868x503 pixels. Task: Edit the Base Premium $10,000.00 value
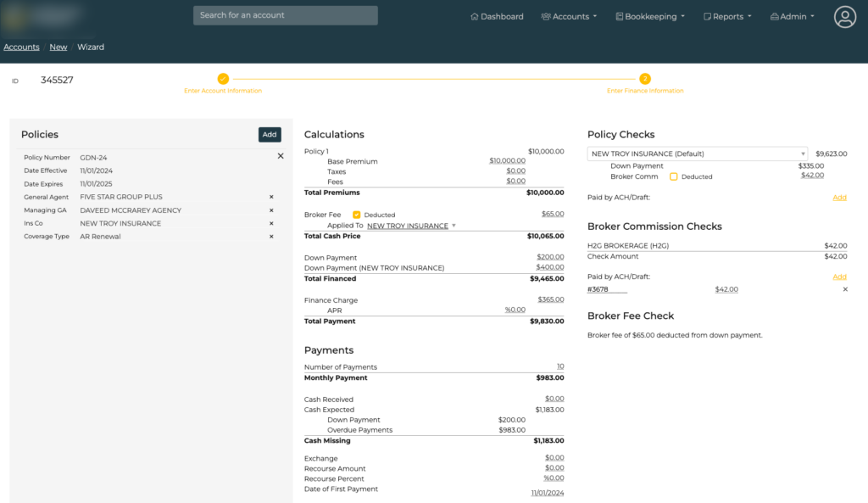(507, 160)
